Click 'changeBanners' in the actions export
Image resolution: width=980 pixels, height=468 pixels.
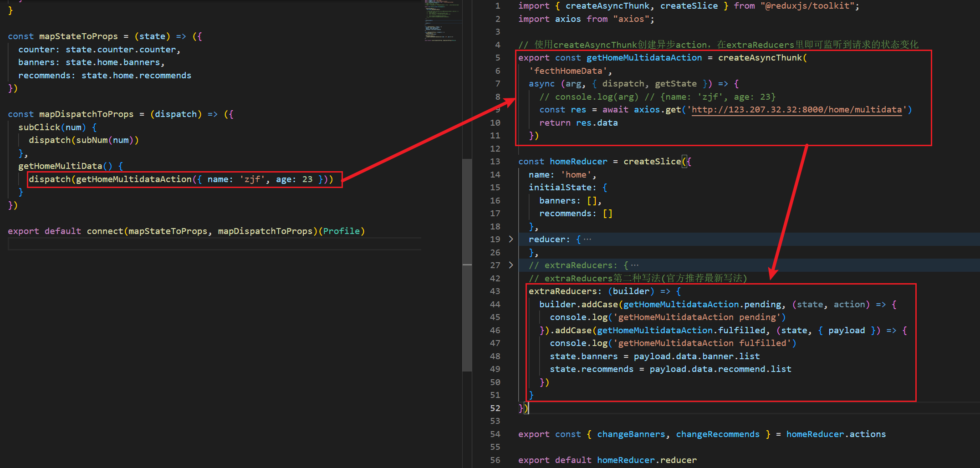click(x=631, y=434)
